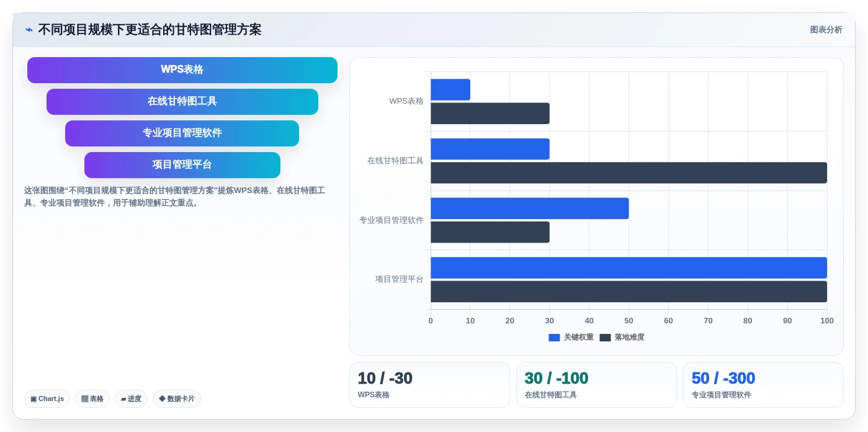Toggle the 落地难度 legend swatch

pyautogui.click(x=605, y=338)
